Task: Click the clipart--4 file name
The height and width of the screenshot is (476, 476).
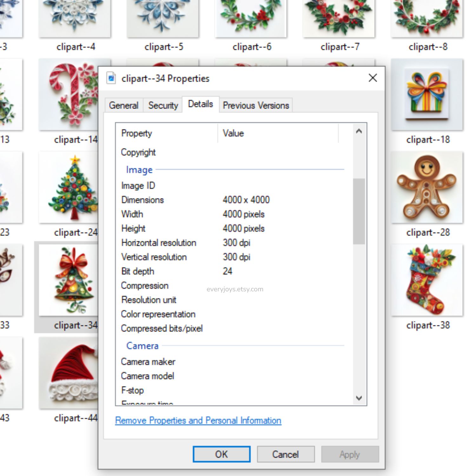Action: (x=76, y=47)
